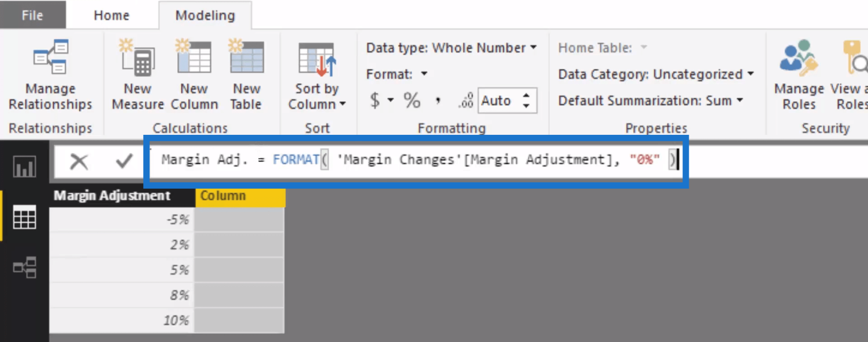The width and height of the screenshot is (868, 342).
Task: Click the "0%" string in formula
Action: click(x=644, y=160)
